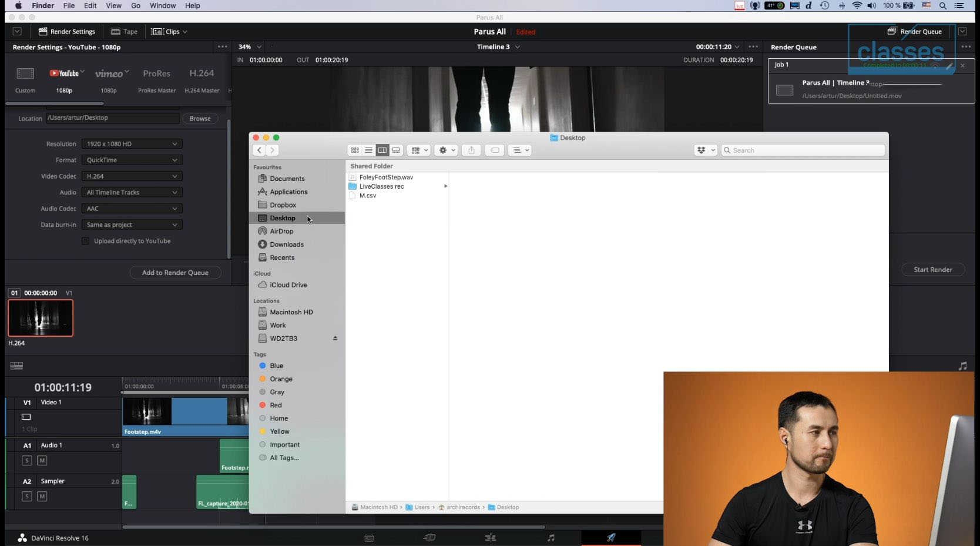The image size is (980, 546).
Task: Go back in the Finder window
Action: tap(259, 150)
